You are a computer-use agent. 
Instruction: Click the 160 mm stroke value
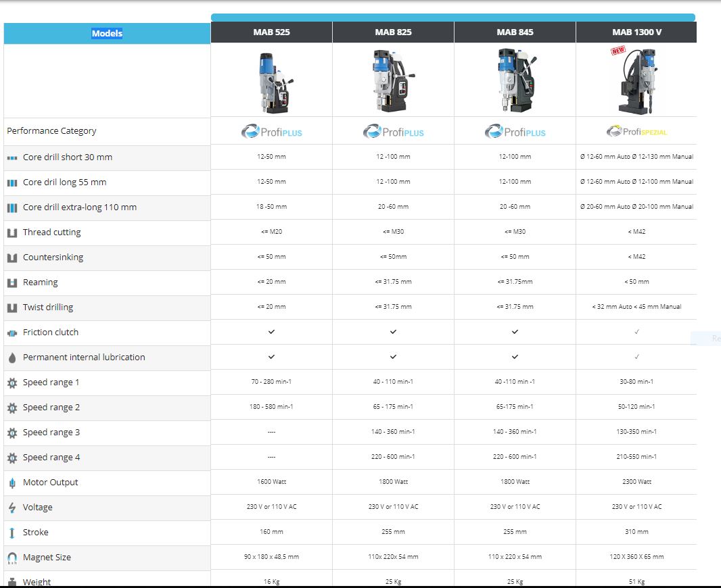tap(271, 532)
